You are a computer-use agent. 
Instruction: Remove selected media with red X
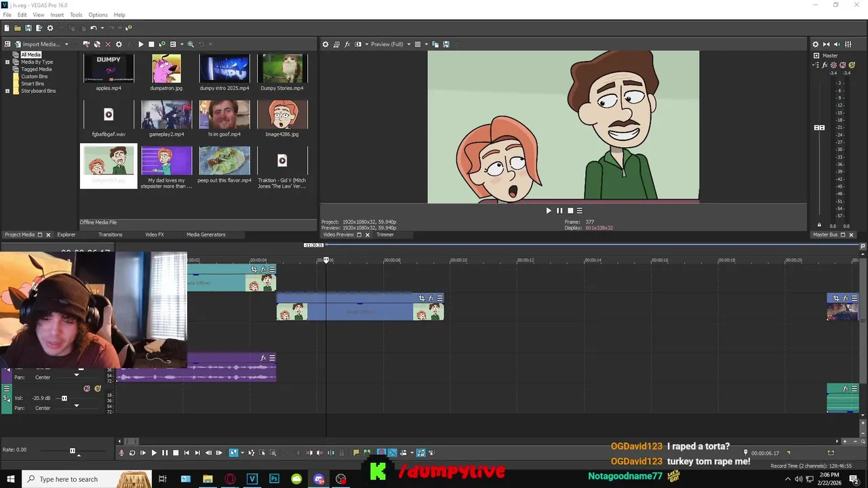[108, 44]
